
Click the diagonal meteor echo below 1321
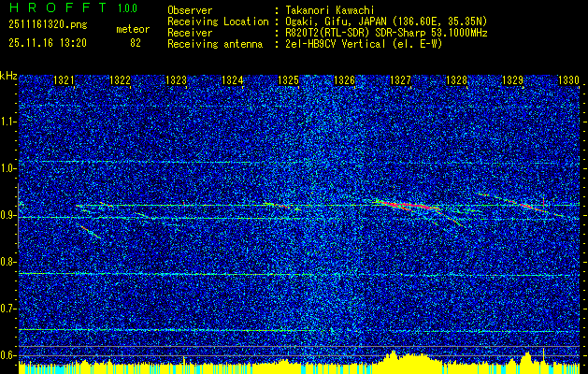tap(91, 231)
